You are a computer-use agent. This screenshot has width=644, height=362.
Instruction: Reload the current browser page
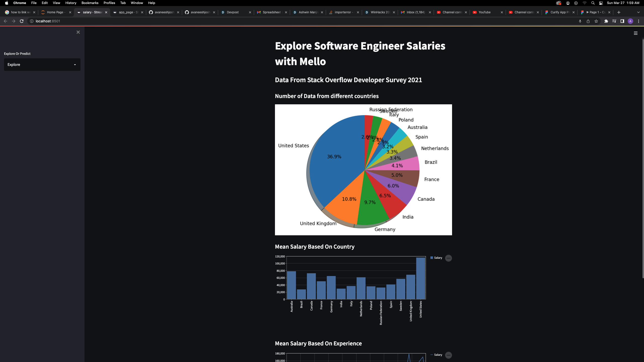[22, 21]
